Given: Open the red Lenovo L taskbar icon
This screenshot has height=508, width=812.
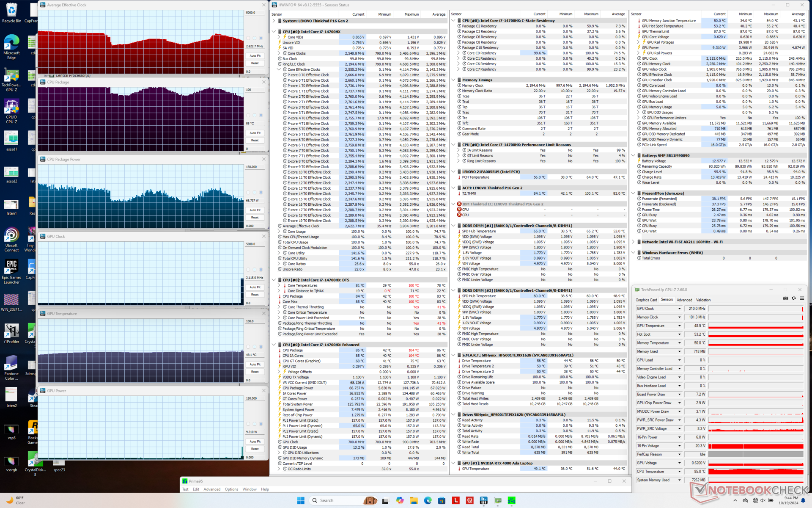Looking at the screenshot, I should 455,500.
